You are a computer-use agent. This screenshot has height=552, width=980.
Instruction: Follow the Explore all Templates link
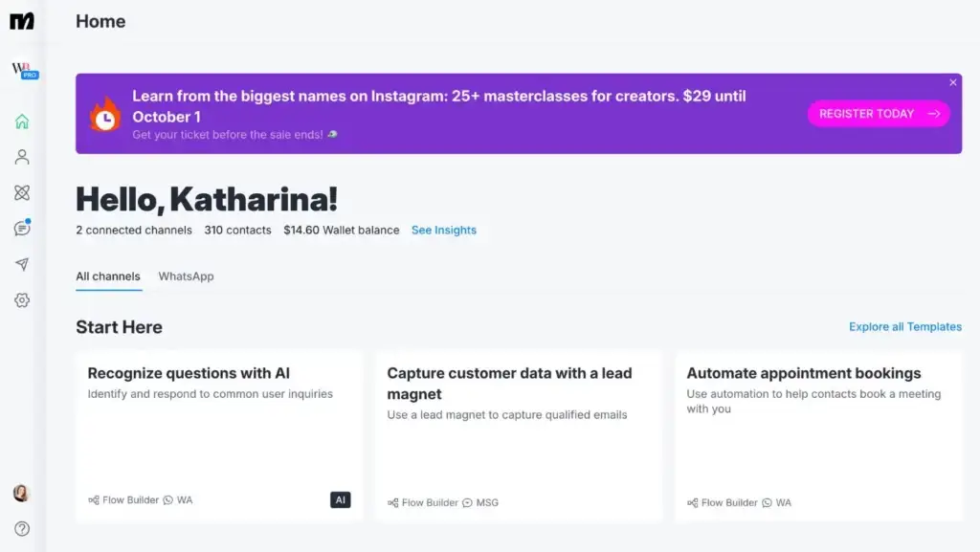(x=904, y=327)
